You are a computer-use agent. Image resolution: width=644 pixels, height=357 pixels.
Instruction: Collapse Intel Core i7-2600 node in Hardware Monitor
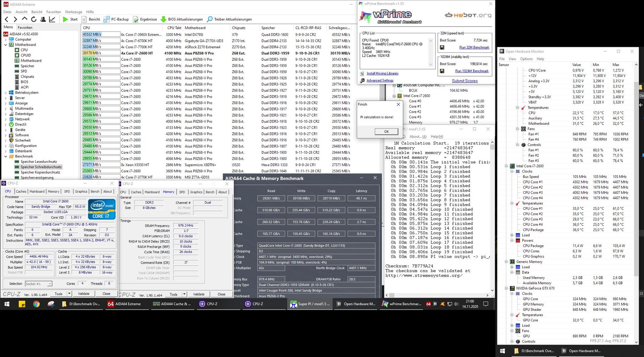coord(506,166)
